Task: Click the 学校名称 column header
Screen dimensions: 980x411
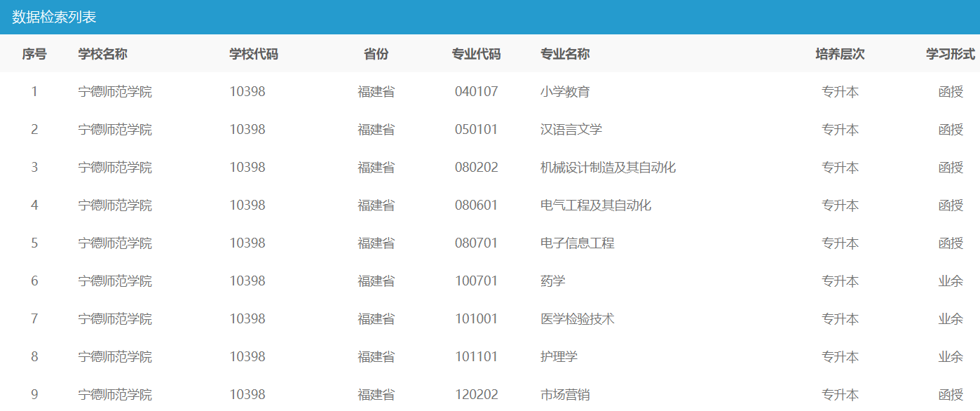Action: pos(103,54)
